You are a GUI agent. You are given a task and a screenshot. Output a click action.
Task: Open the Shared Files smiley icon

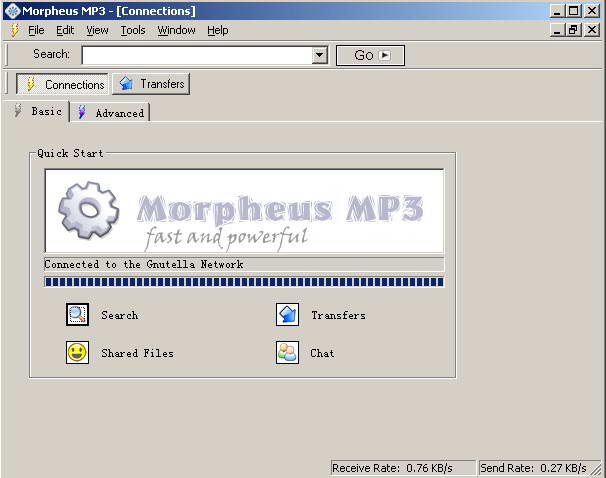pos(77,352)
